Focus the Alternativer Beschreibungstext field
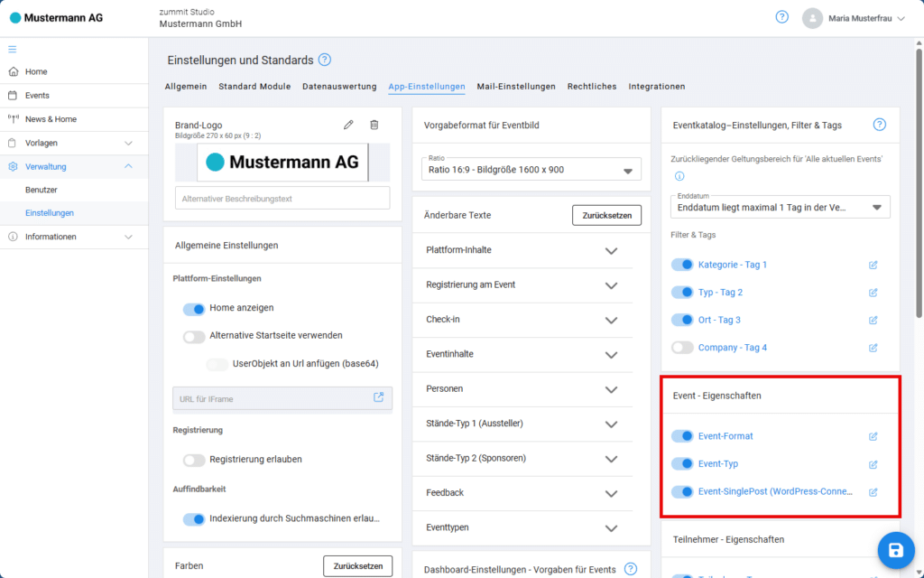This screenshot has height=578, width=924. [x=282, y=198]
